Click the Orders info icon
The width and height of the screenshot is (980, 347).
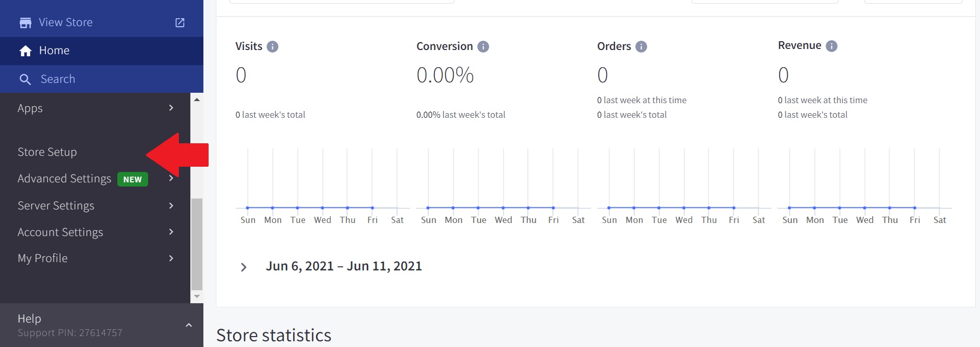[641, 47]
